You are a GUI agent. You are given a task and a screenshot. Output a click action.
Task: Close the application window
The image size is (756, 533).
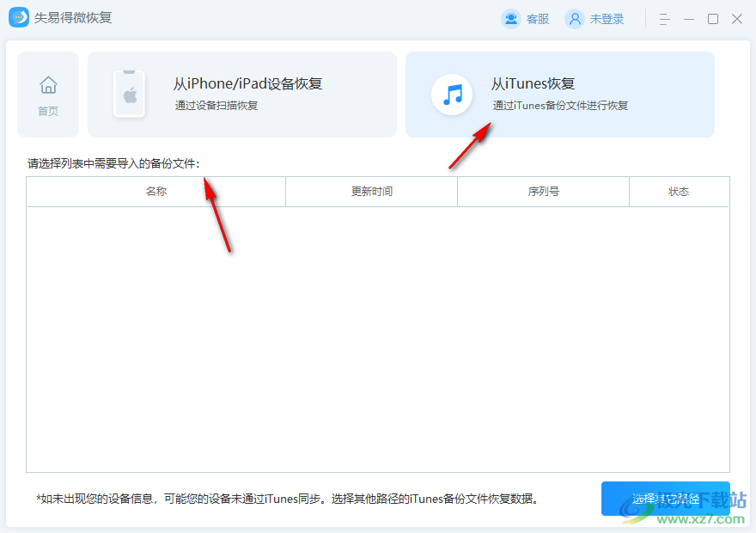(737, 19)
